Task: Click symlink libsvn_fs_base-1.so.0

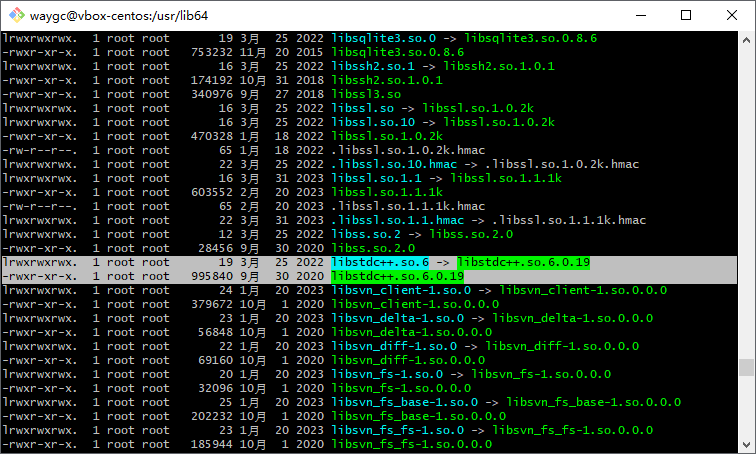Action: 405,402
